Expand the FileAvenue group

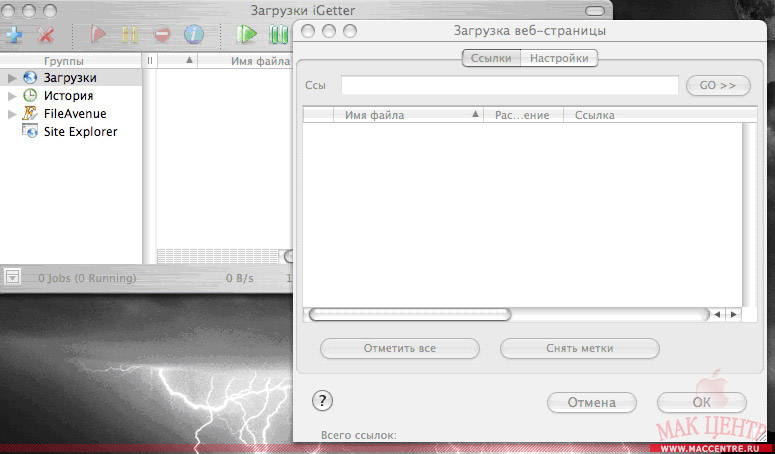pos(12,114)
